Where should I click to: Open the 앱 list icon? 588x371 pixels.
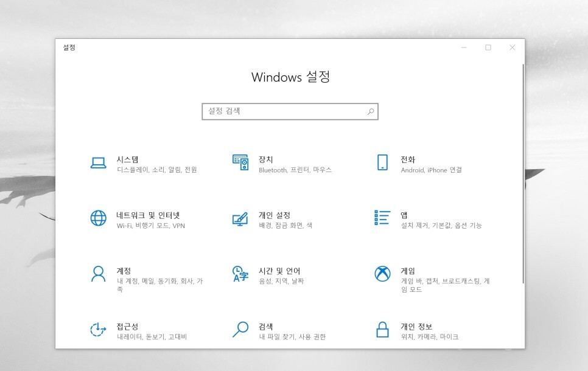click(382, 218)
